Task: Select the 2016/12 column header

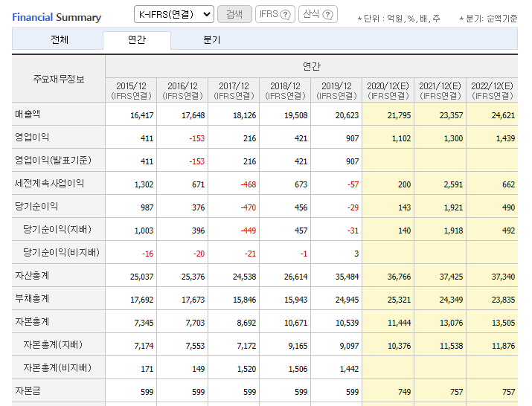Action: [x=182, y=90]
